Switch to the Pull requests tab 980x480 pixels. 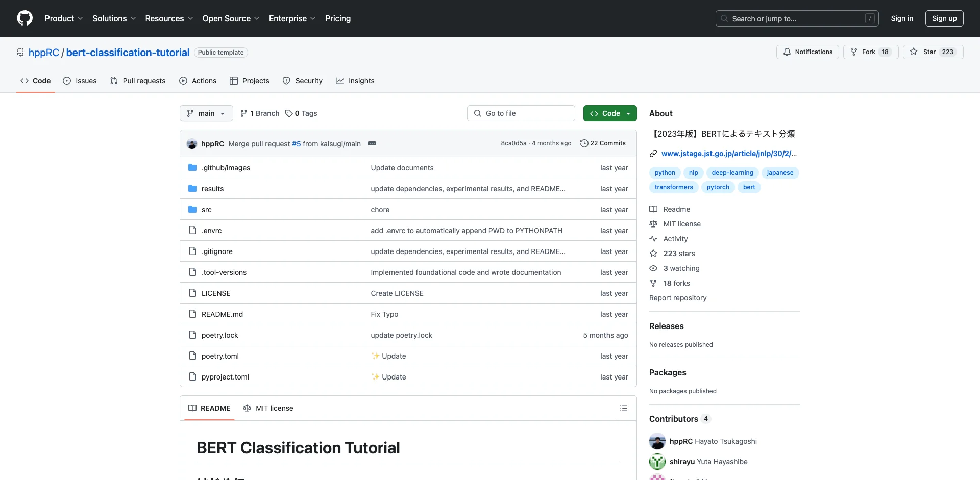(138, 81)
